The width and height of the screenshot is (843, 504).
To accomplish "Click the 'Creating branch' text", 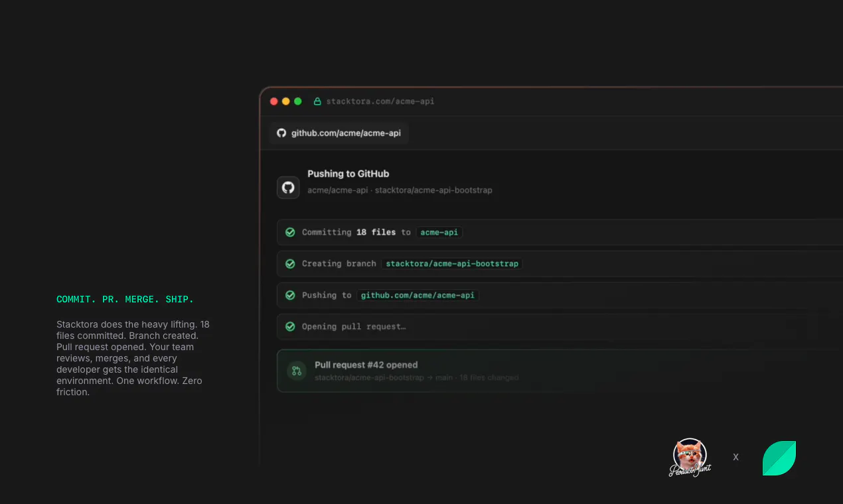I will tap(339, 264).
